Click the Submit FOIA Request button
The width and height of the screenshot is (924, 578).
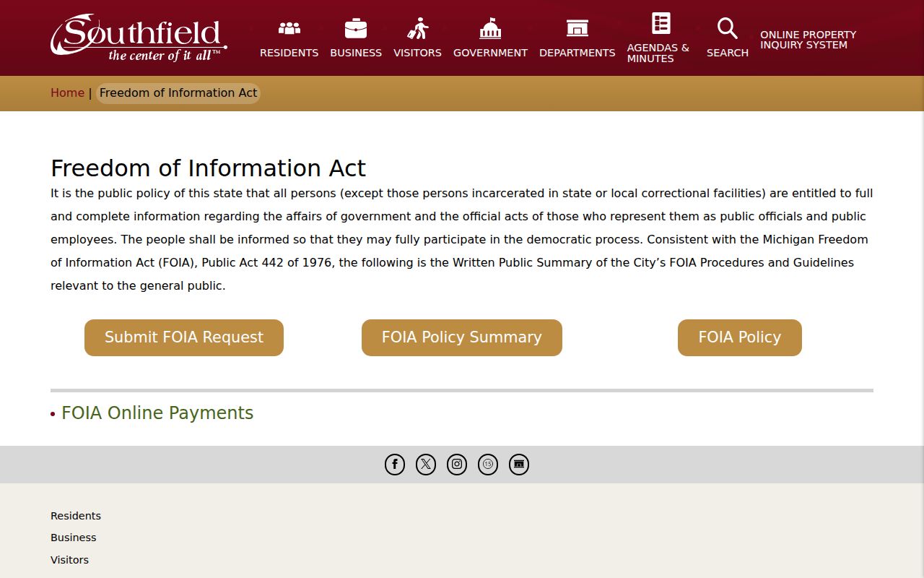pos(184,337)
